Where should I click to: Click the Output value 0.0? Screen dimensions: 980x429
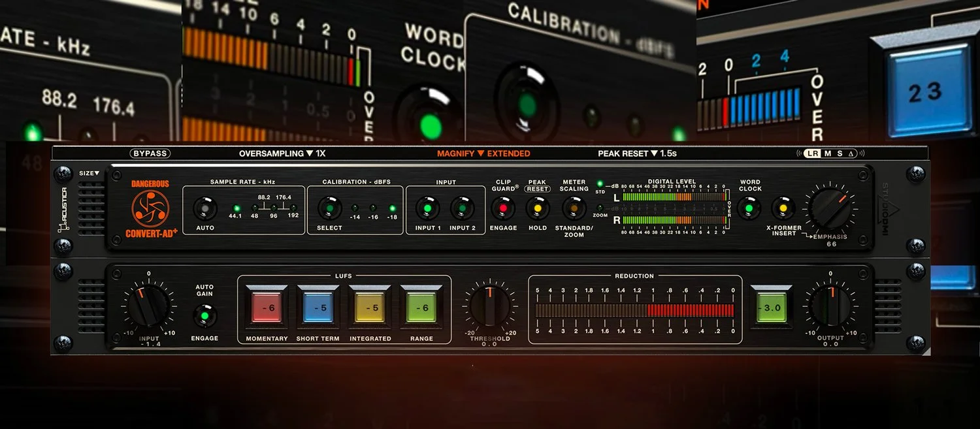click(x=830, y=344)
